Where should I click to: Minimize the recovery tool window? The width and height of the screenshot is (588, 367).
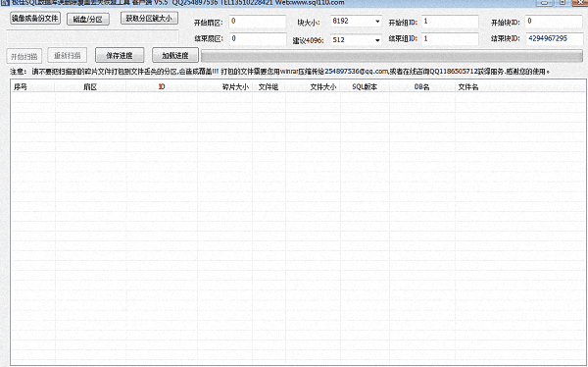coord(544,2)
